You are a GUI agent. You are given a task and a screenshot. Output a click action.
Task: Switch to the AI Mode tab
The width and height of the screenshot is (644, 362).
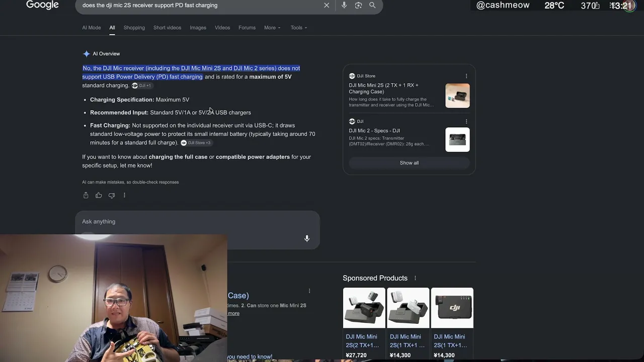(x=92, y=28)
